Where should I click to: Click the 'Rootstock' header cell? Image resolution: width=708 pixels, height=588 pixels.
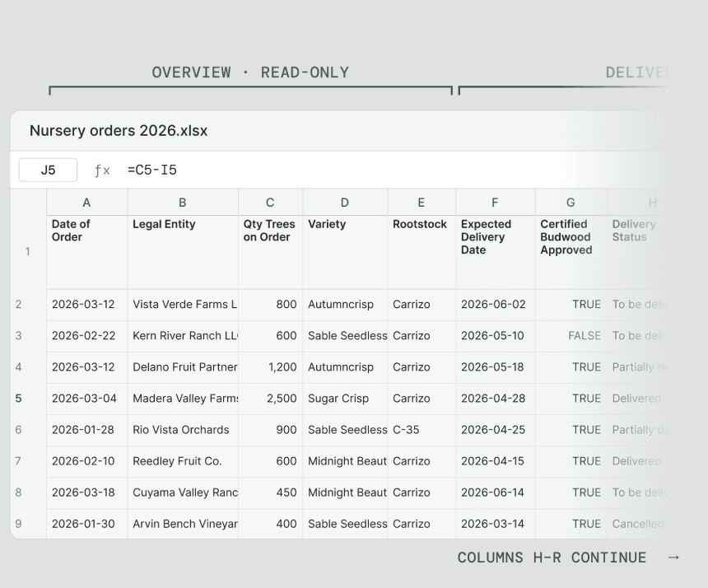pyautogui.click(x=422, y=252)
